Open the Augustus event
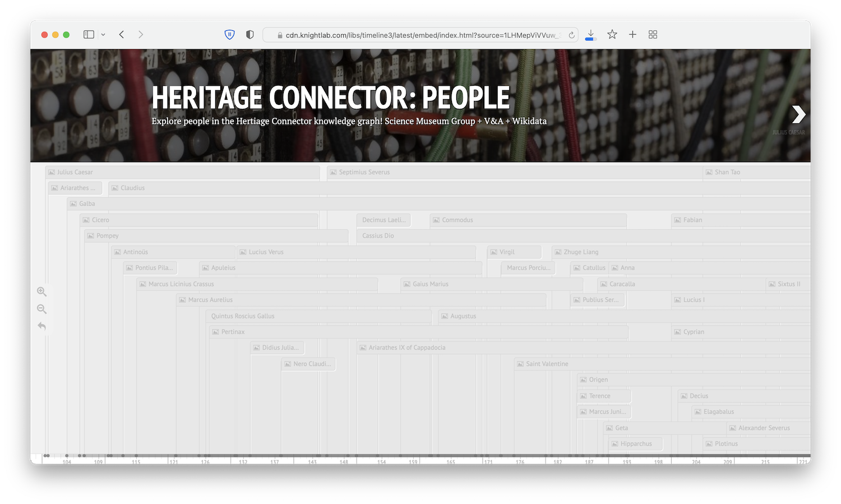Image resolution: width=841 pixels, height=504 pixels. click(x=625, y=316)
